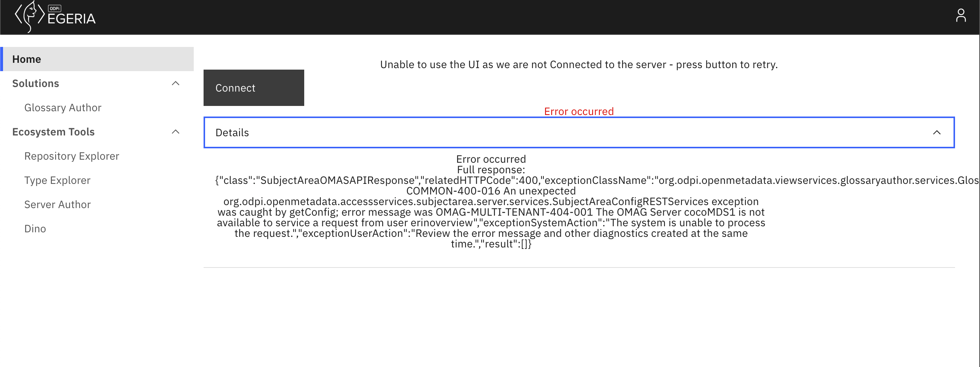980x367 pixels.
Task: Click the Solutions section heading
Action: (36, 83)
